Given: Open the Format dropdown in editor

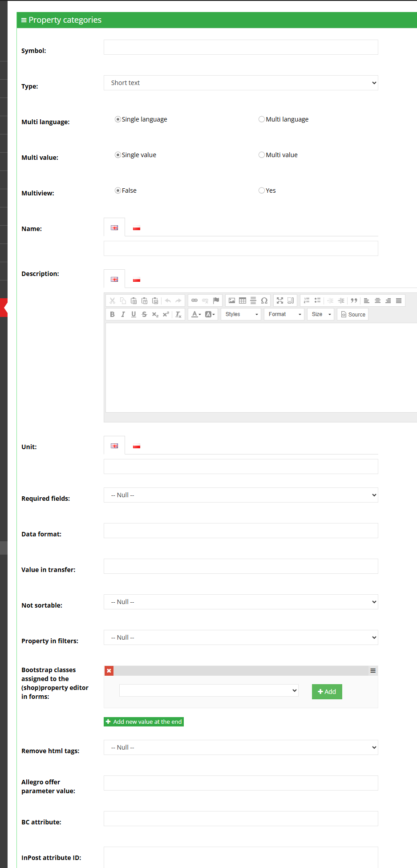Looking at the screenshot, I should pyautogui.click(x=284, y=314).
